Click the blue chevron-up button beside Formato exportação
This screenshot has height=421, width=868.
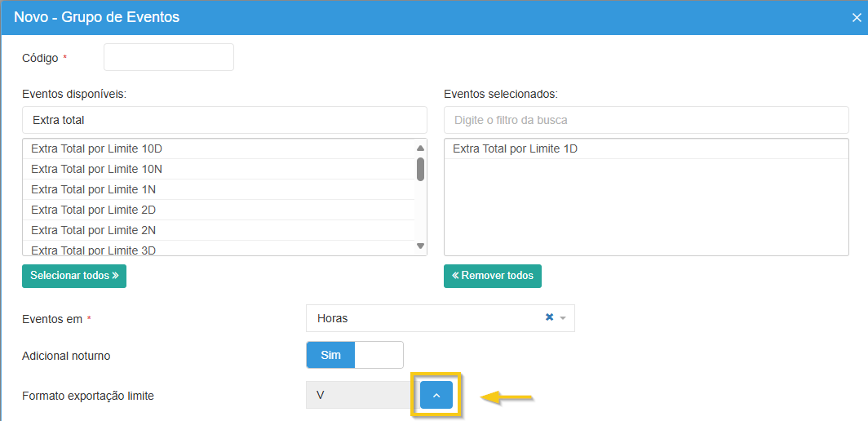coord(436,395)
